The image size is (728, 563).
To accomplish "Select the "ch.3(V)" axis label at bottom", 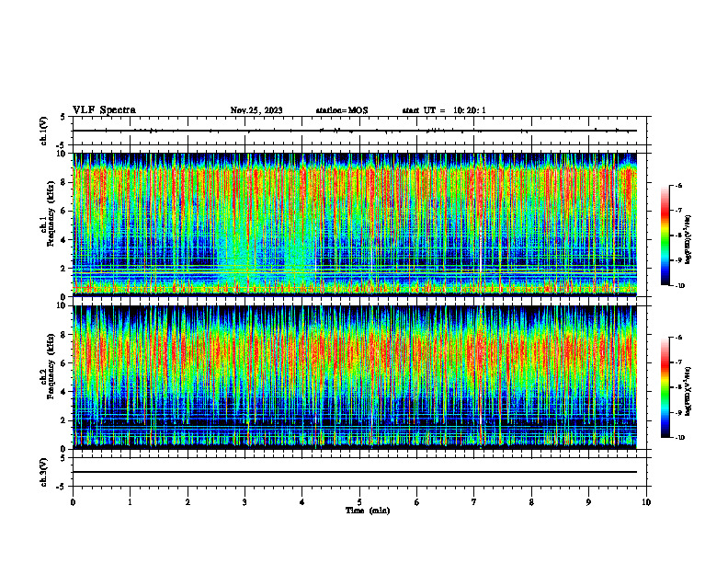I will coord(44,472).
